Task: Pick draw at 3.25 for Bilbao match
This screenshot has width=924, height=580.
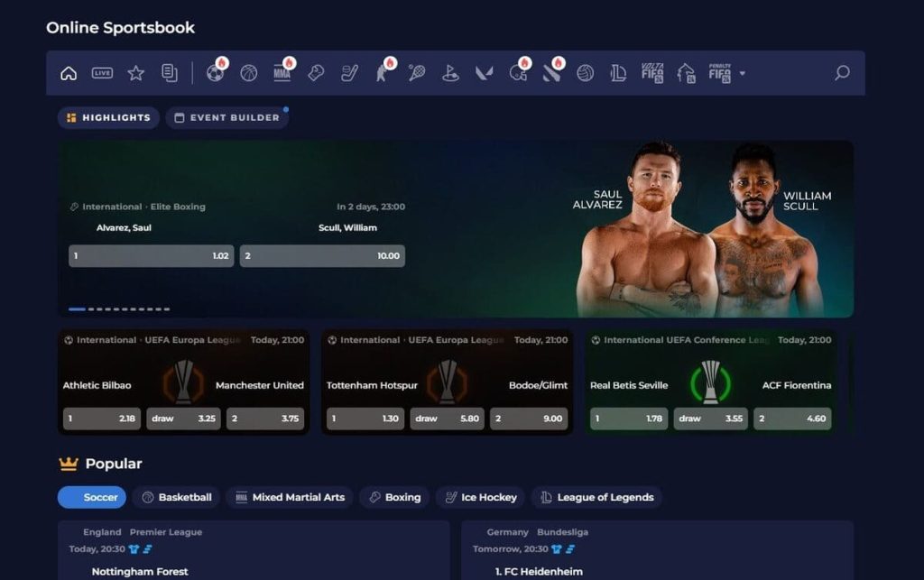Action: tap(183, 419)
